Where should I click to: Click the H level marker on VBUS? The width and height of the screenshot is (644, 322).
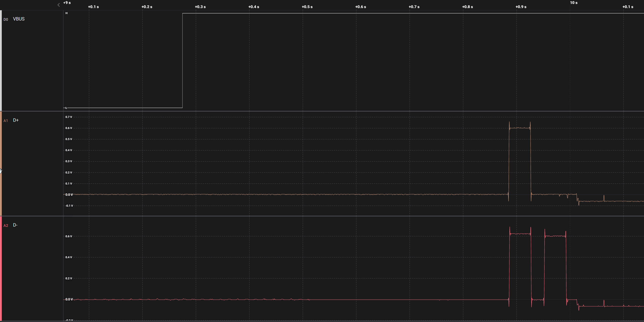click(66, 13)
